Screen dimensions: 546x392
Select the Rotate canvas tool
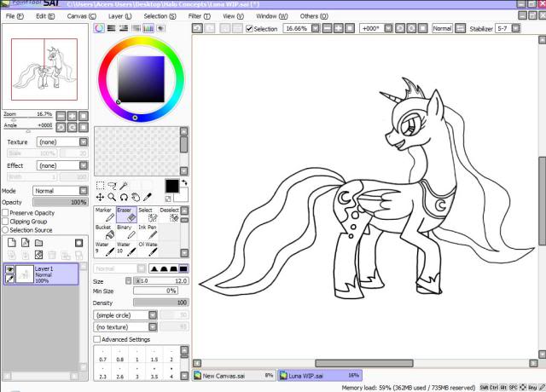124,197
